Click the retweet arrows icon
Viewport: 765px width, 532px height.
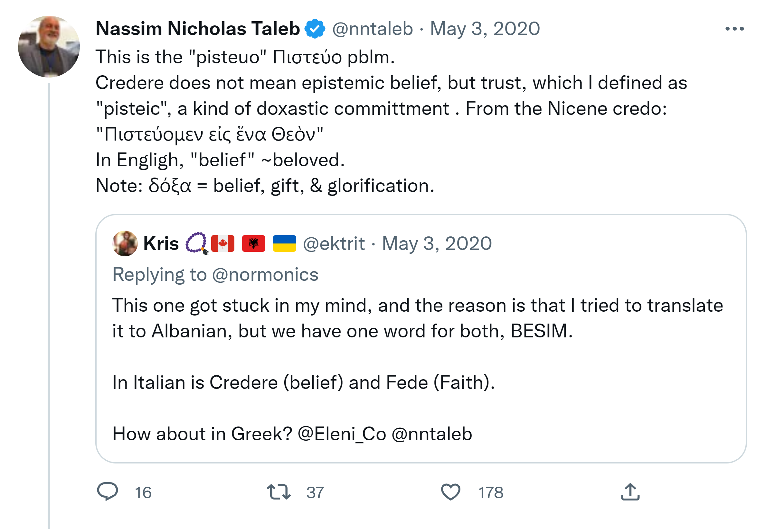(279, 492)
